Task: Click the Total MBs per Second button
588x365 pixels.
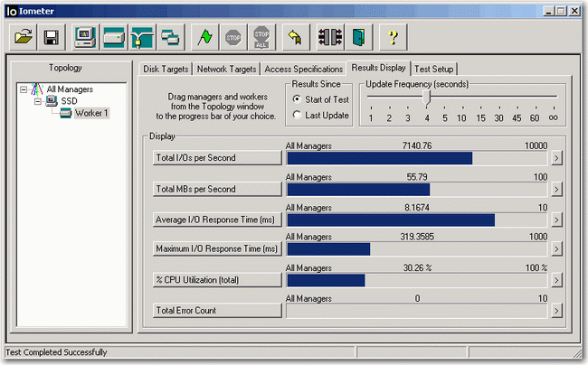Action: pos(217,189)
